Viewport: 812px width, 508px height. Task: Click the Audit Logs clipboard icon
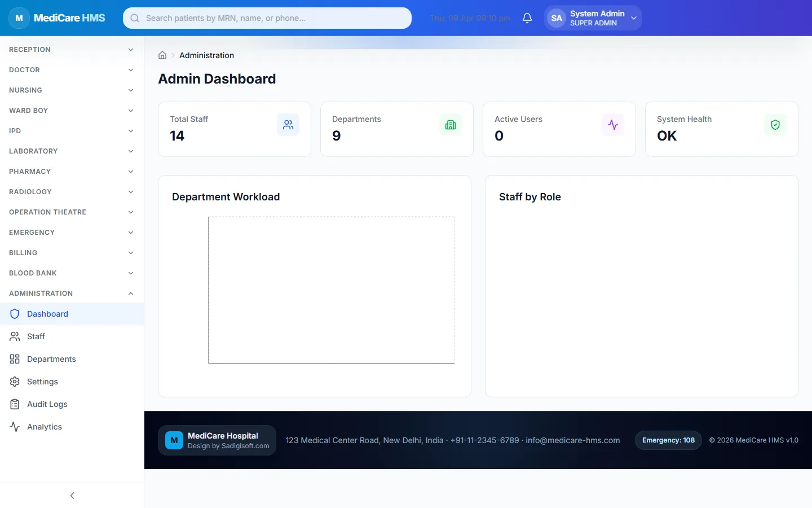pyautogui.click(x=15, y=404)
